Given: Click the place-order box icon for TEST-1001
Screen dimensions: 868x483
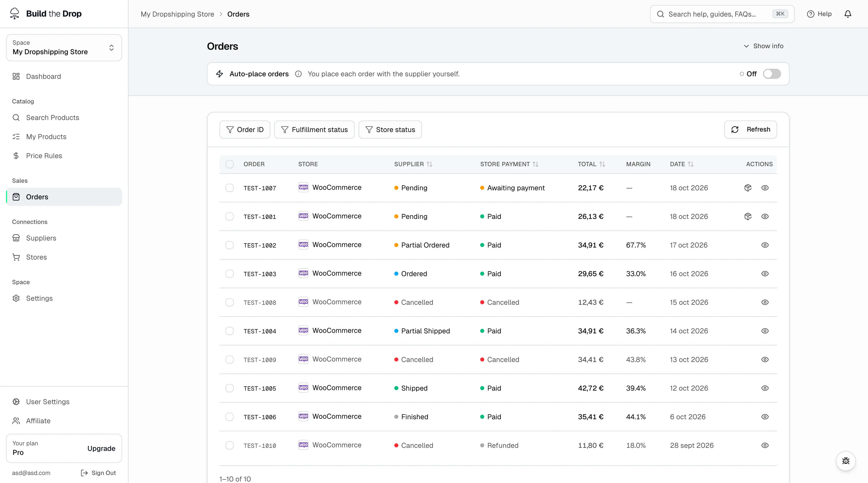Looking at the screenshot, I should point(748,216).
